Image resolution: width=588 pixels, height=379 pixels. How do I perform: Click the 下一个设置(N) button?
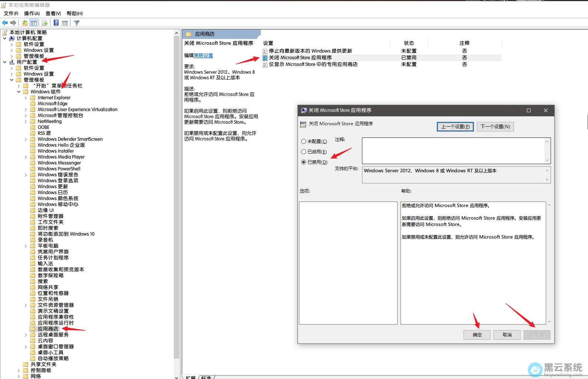(x=495, y=127)
